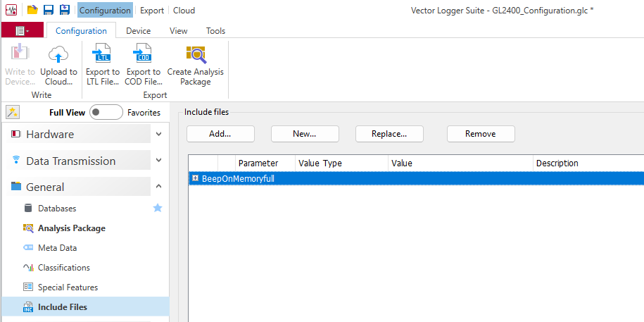Viewport: 644px width, 322px height.
Task: Switch to the View ribbon tab
Action: tap(178, 31)
